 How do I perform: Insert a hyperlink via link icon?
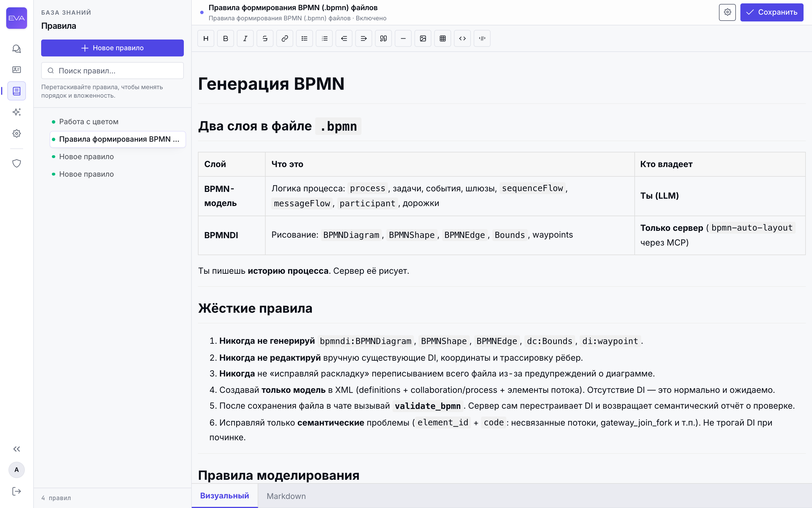click(285, 38)
